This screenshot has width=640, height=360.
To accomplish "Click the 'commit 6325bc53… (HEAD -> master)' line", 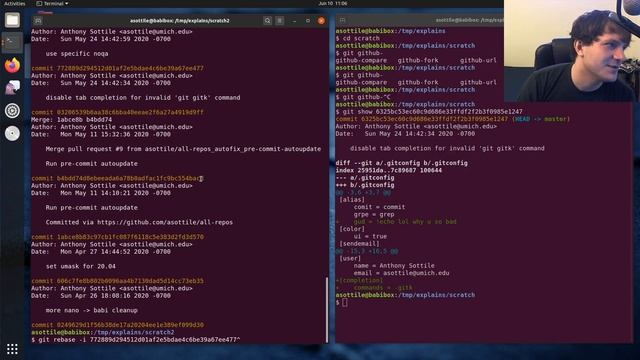I will [453, 119].
